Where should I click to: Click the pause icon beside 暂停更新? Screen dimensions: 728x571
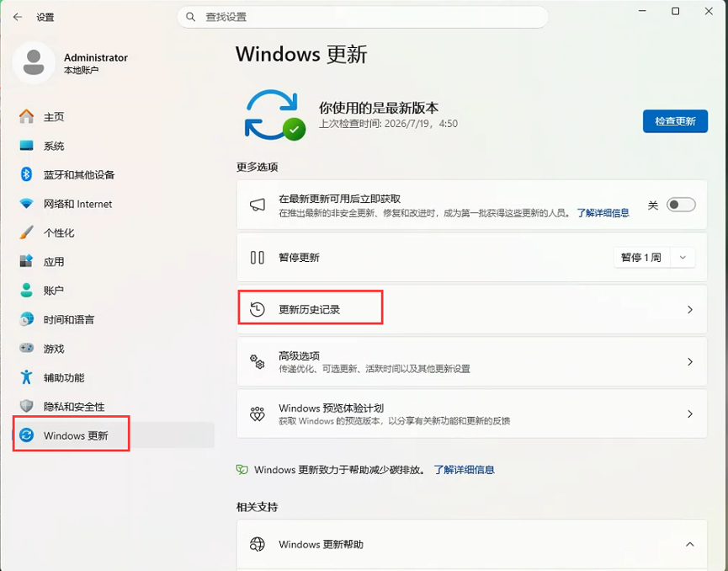tap(258, 258)
